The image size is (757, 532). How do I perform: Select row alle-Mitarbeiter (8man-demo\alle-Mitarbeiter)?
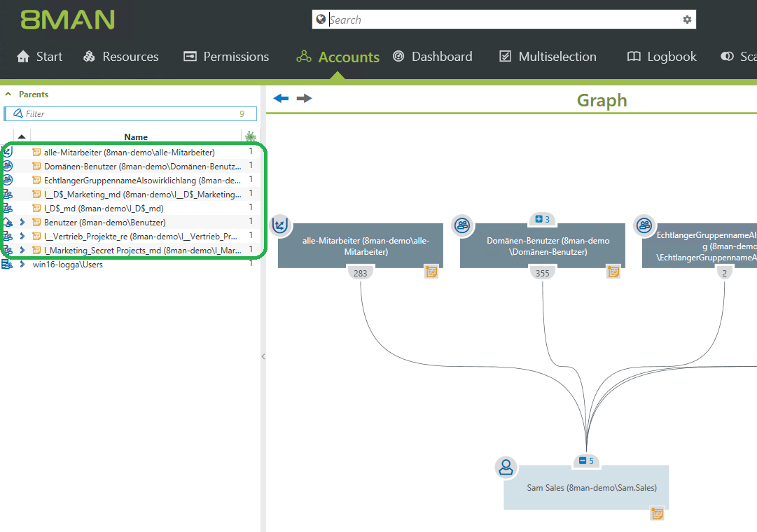coord(130,152)
